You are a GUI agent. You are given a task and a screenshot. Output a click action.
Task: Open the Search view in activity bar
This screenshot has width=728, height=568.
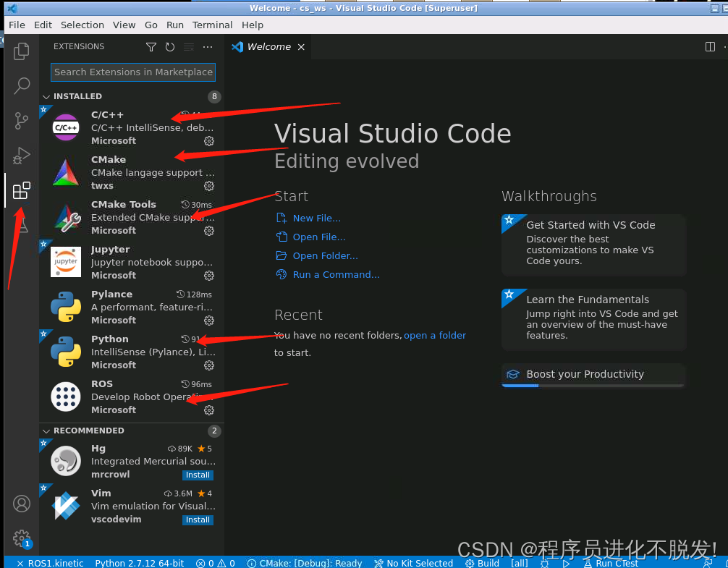[22, 85]
